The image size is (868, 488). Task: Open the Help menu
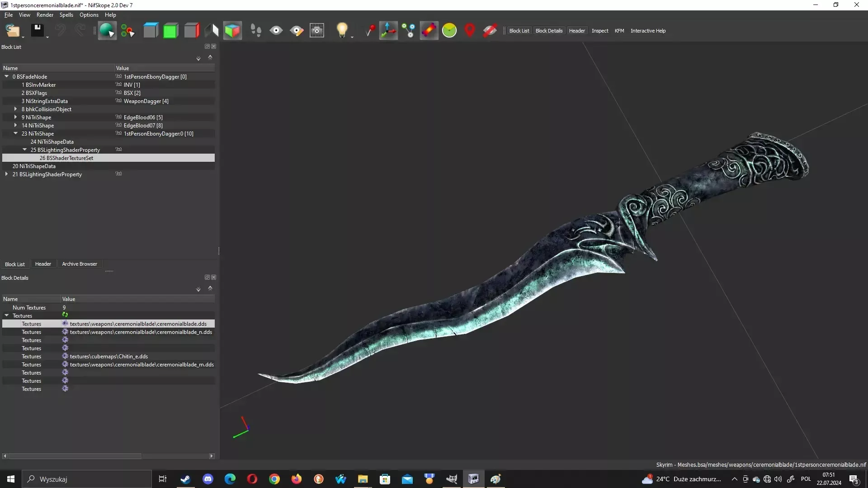(110, 15)
